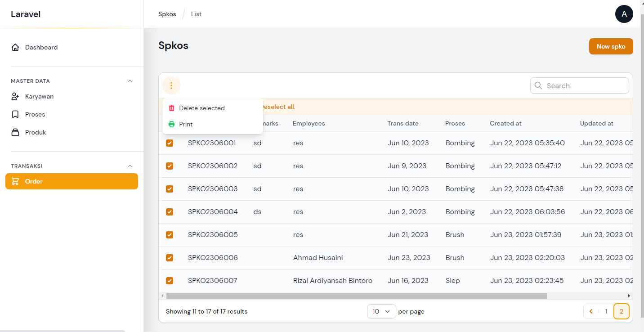This screenshot has height=332, width=644.
Task: Click the page 2 button
Action: (621, 311)
